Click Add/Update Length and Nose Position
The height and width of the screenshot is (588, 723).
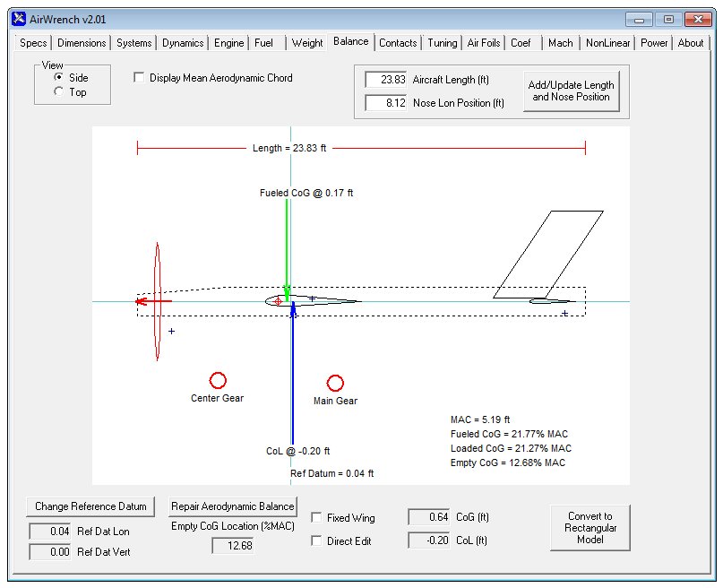pyautogui.click(x=571, y=91)
